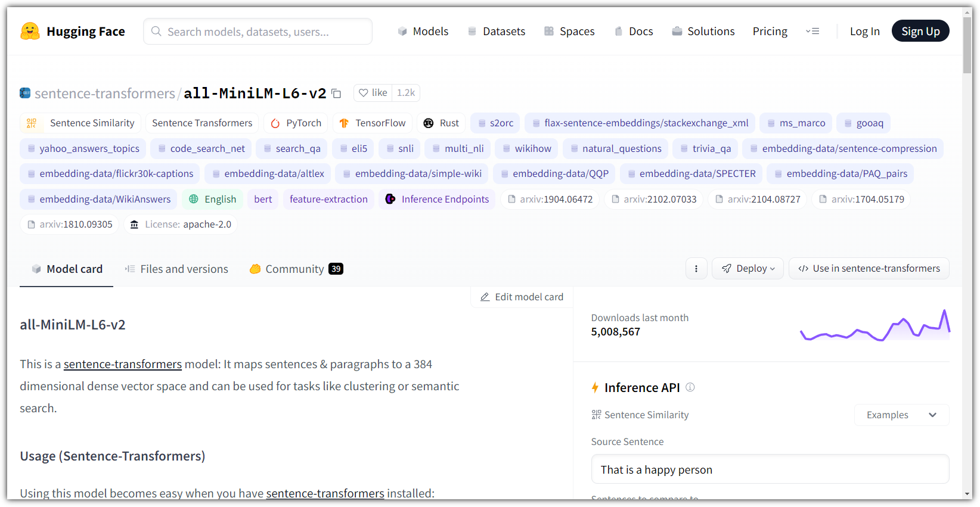Open the three-dot more options button

click(x=696, y=269)
